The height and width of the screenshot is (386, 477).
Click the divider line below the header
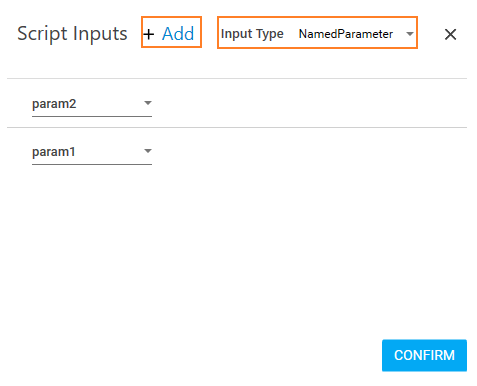click(x=237, y=79)
